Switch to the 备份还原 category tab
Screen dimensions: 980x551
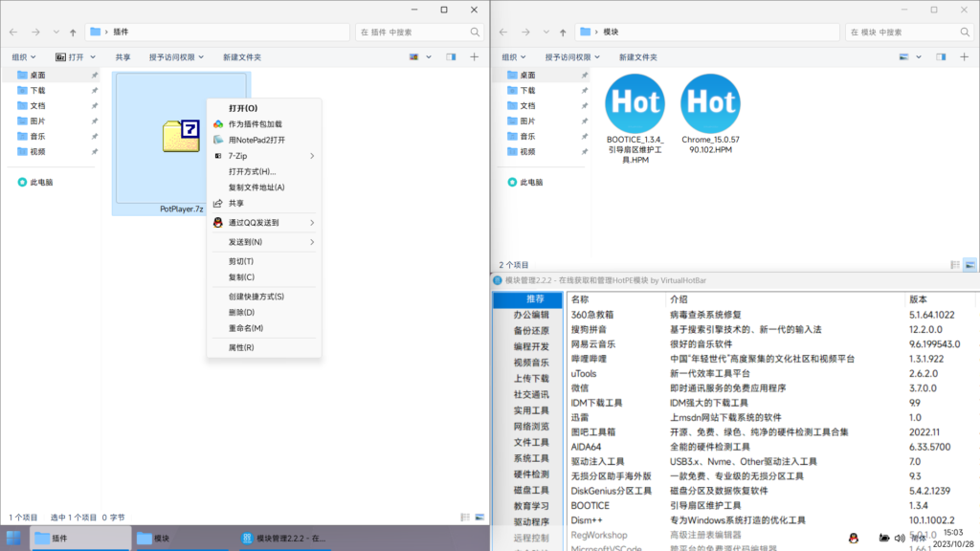coord(528,330)
